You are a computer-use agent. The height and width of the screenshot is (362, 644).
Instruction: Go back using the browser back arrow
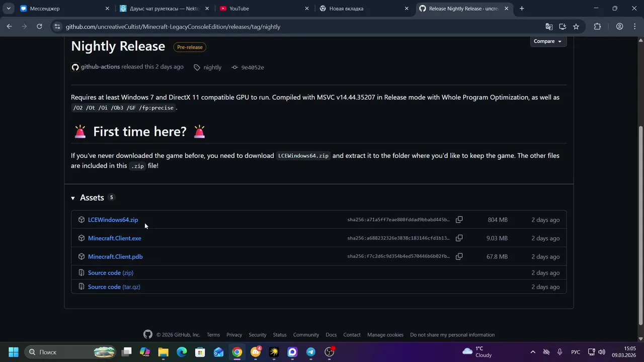(x=9, y=27)
